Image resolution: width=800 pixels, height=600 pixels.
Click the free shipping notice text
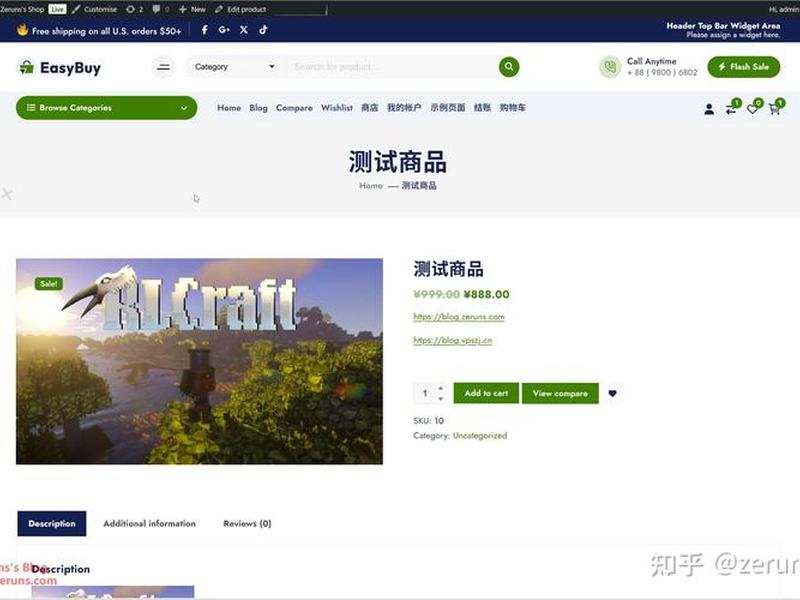[x=106, y=31]
